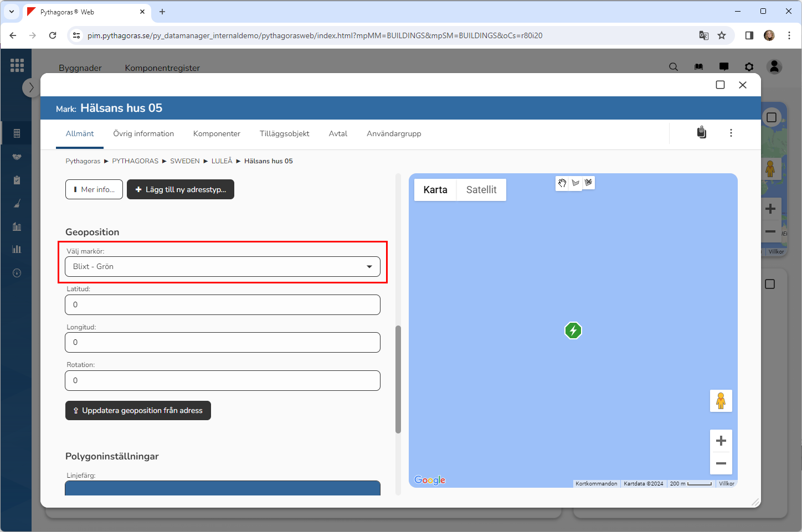Image resolution: width=802 pixels, height=532 pixels.
Task: Zoom in on the dialog map
Action: point(721,441)
